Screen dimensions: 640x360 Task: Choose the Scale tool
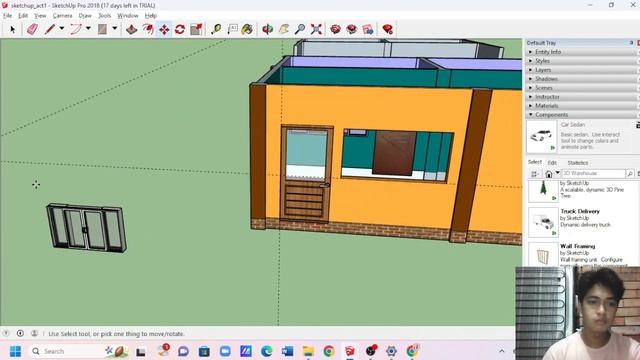pos(196,29)
